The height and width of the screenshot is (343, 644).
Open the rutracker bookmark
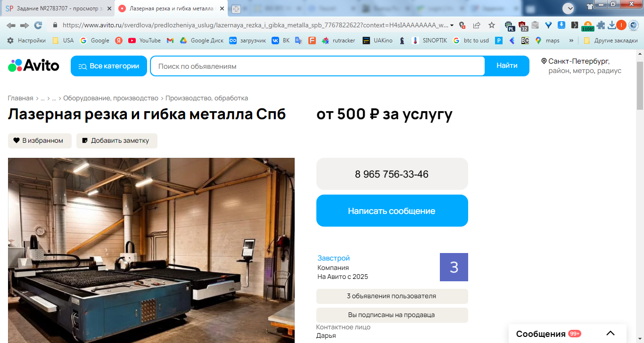[339, 41]
